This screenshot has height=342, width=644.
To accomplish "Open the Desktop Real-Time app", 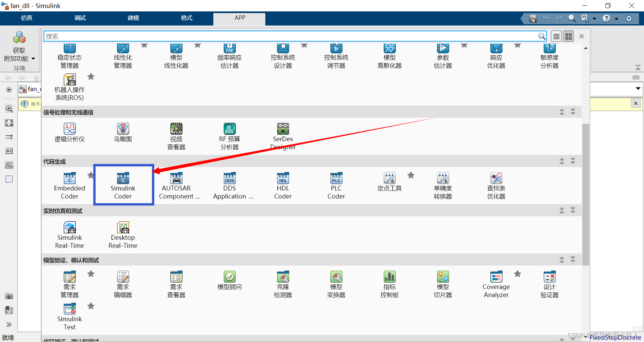I will click(123, 235).
